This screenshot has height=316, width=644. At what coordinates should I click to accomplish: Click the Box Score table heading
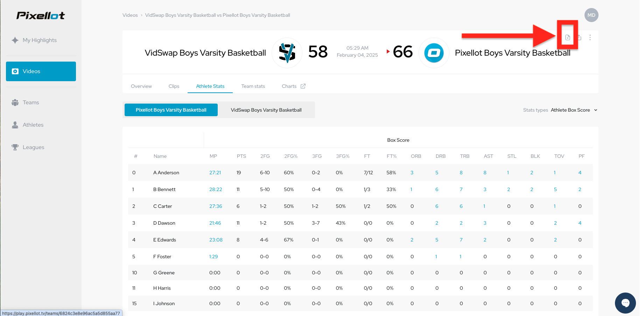click(398, 140)
